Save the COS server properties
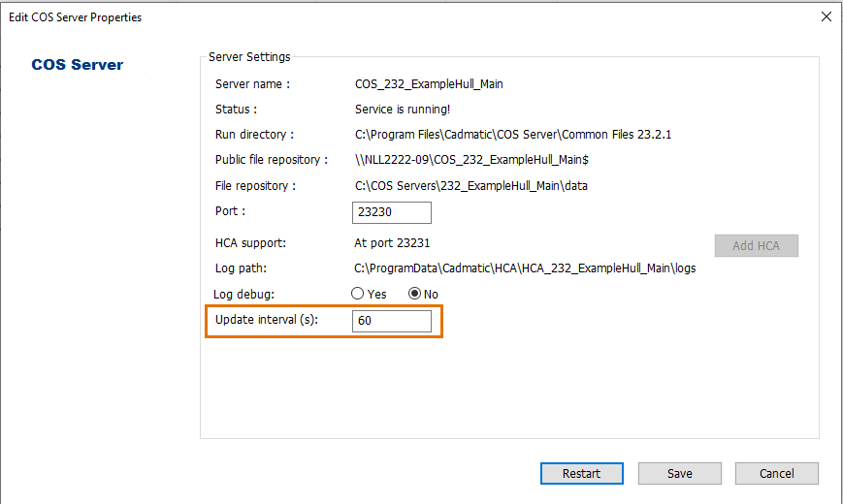Viewport: 843px width, 504px height. click(x=679, y=473)
